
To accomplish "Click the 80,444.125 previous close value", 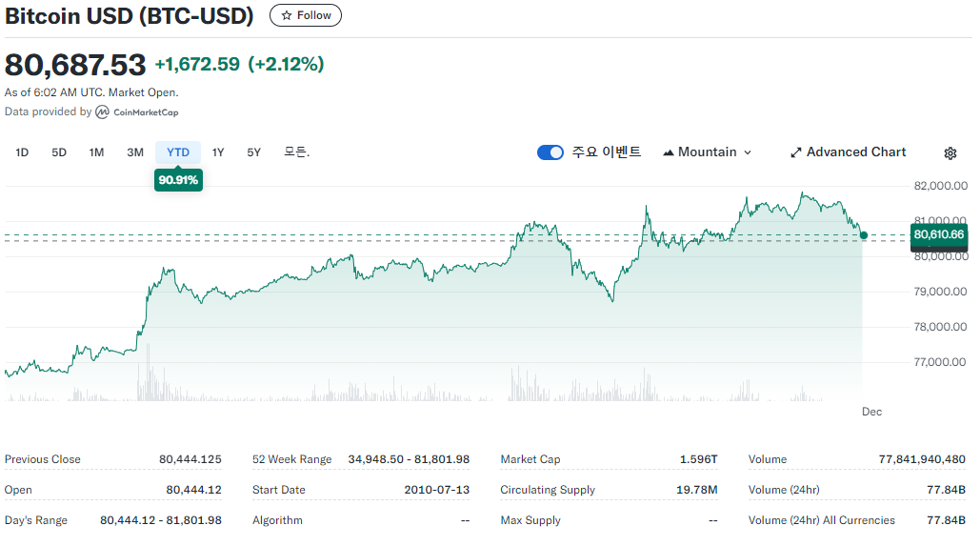I will [190, 459].
